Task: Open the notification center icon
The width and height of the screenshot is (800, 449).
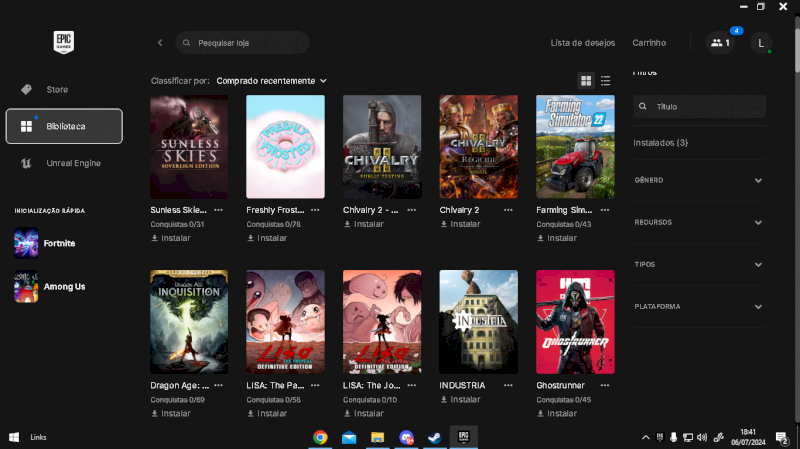Action: click(x=782, y=437)
